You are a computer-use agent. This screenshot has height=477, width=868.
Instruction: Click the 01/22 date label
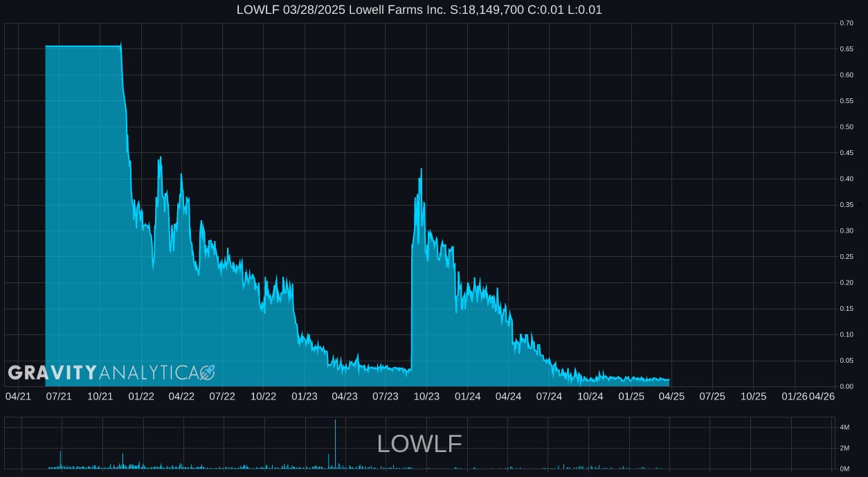(141, 396)
